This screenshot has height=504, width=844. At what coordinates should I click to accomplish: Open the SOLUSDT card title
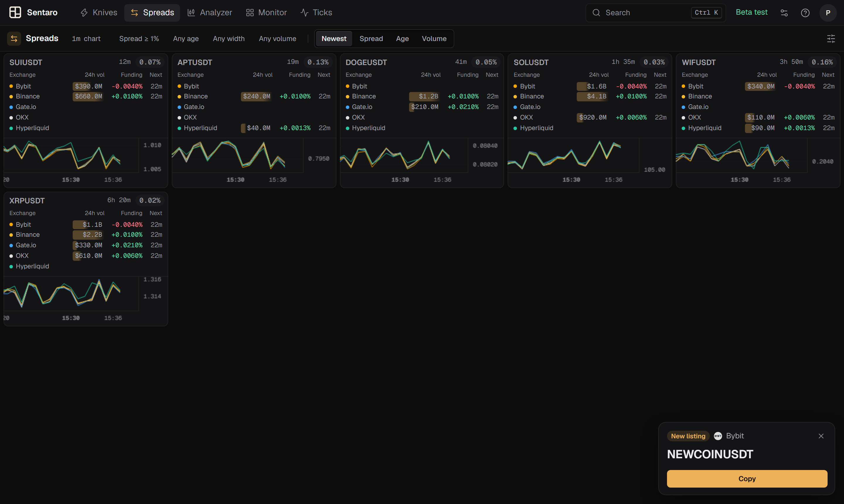click(x=531, y=62)
